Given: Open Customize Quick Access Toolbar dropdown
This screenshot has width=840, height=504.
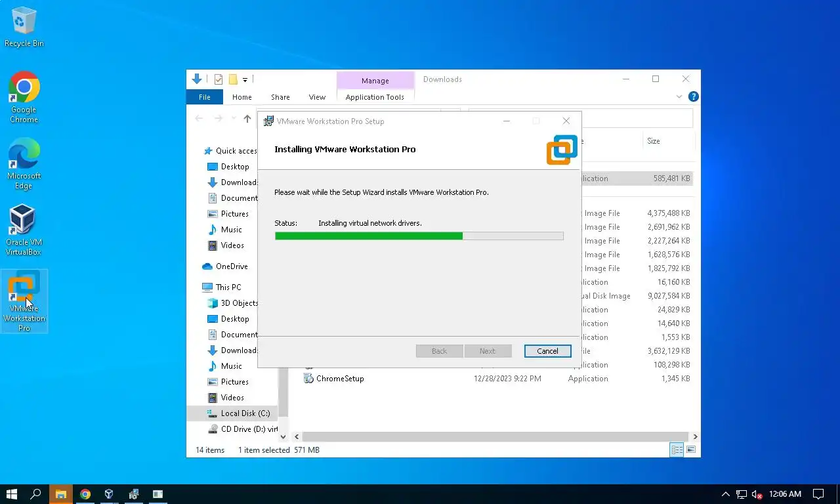Looking at the screenshot, I should coord(245,80).
